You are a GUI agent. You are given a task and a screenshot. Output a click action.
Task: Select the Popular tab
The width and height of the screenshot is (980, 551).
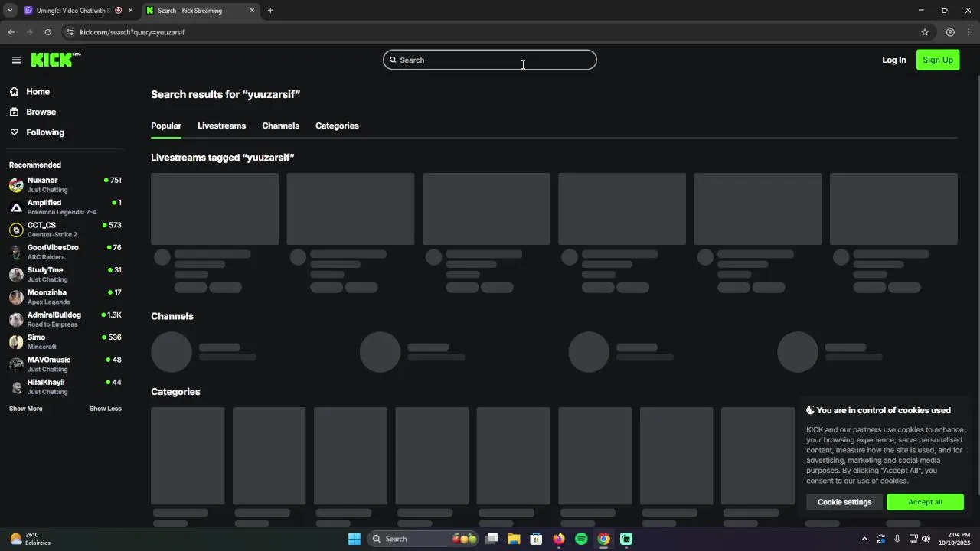pos(166,126)
